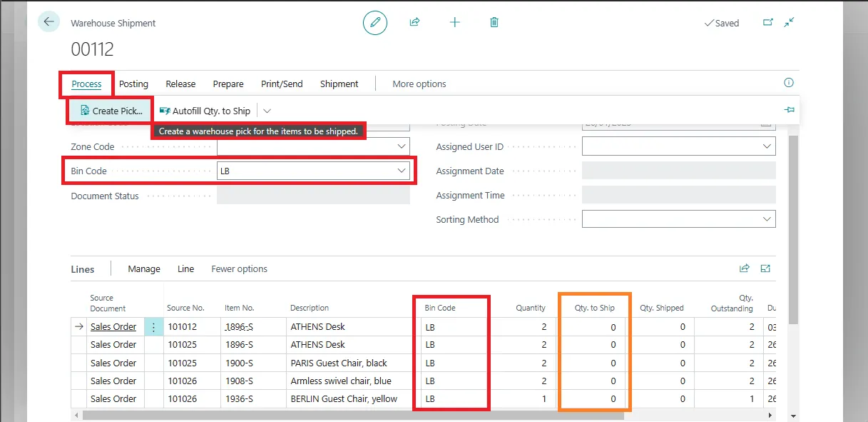Image resolution: width=868 pixels, height=422 pixels.
Task: Click the Assignment Time field
Action: click(678, 195)
